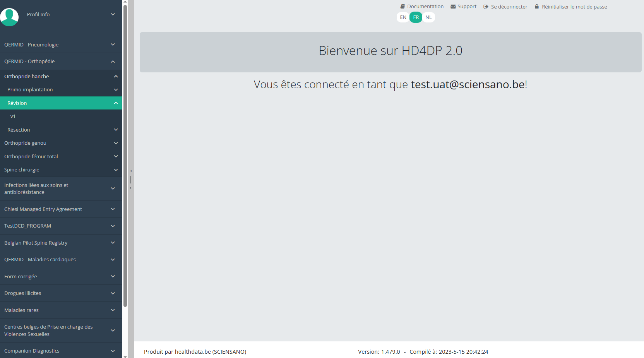This screenshot has width=644, height=358.
Task: Collapse the Révision menu chevron
Action: point(116,103)
